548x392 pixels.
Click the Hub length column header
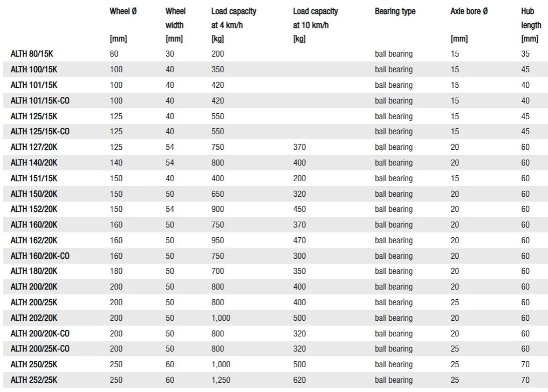pos(531,18)
